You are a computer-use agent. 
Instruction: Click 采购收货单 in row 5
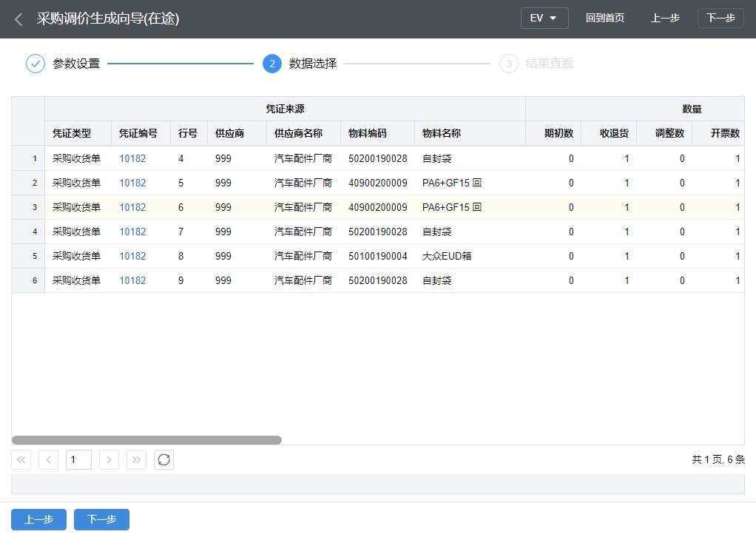[x=77, y=257]
